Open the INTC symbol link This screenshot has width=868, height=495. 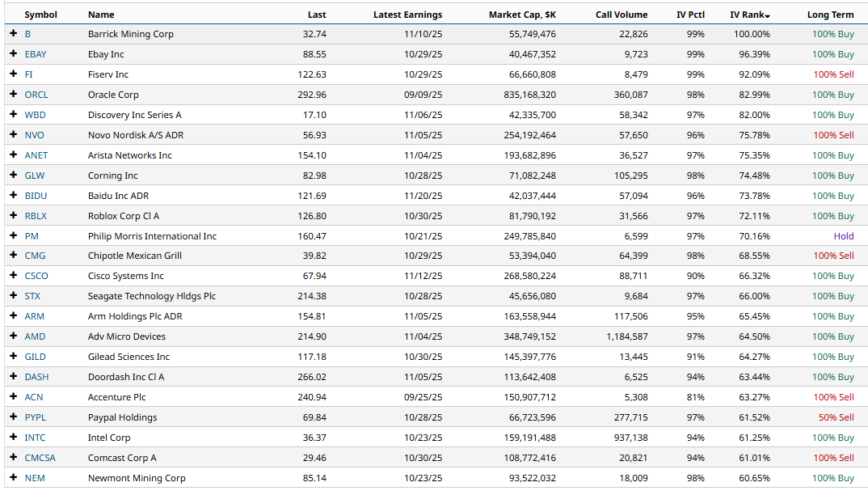coord(35,438)
